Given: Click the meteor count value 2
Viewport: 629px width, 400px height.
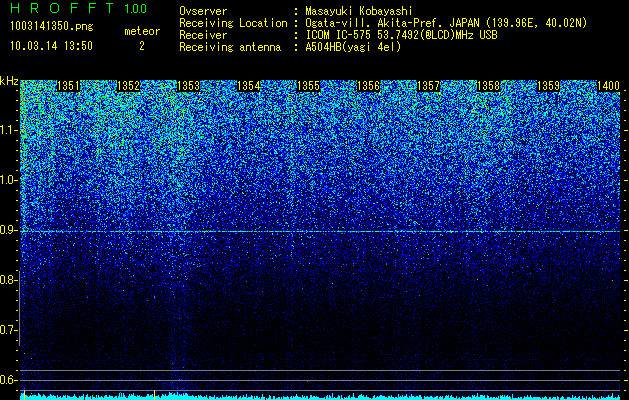Looking at the screenshot, I should pyautogui.click(x=142, y=46).
